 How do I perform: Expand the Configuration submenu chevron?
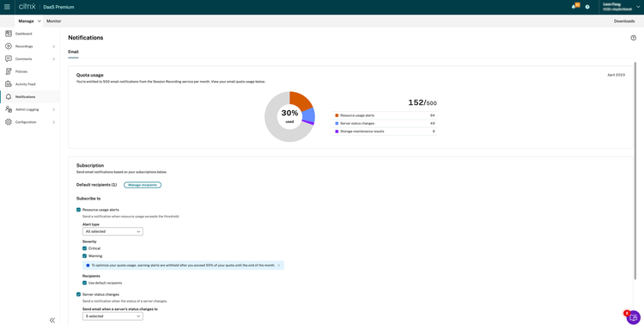point(54,122)
